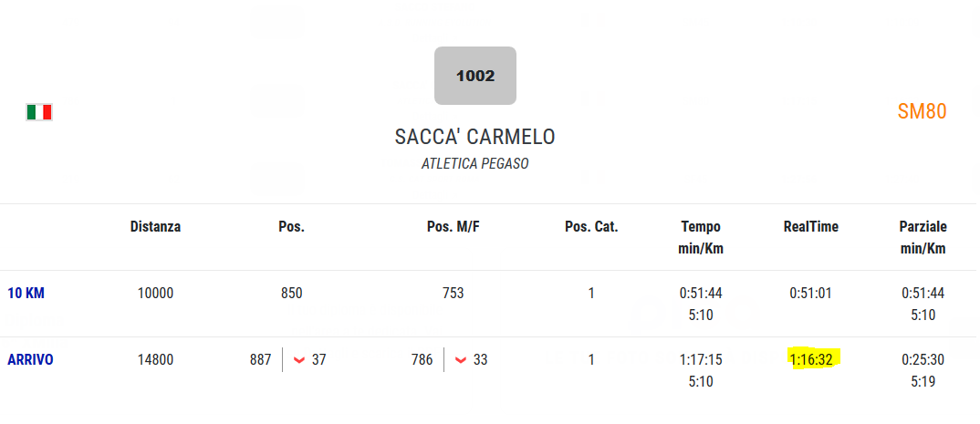980x424 pixels.
Task: Click the overall position 887 value
Action: (x=261, y=359)
